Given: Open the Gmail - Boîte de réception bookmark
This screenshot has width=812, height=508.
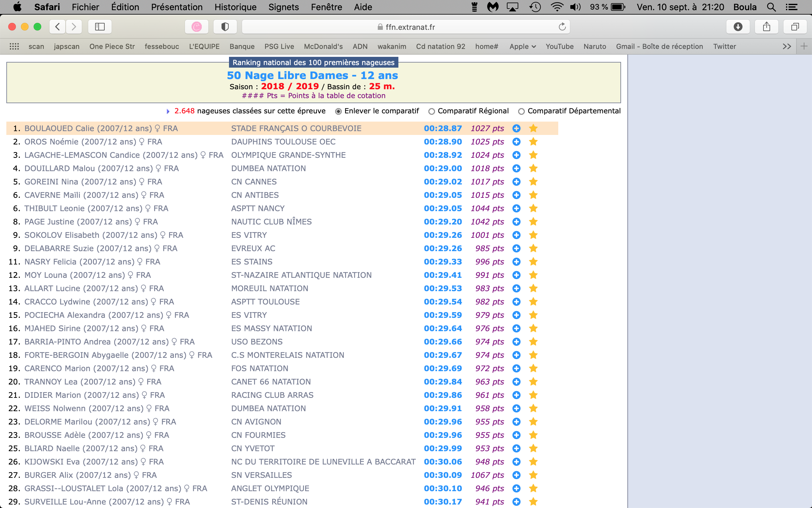Looking at the screenshot, I should pyautogui.click(x=659, y=46).
